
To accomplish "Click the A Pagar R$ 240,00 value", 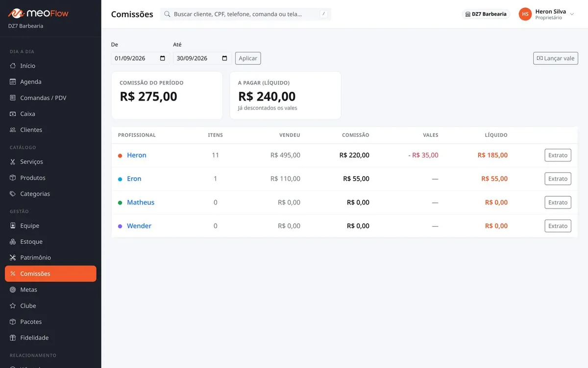I will coord(267,96).
